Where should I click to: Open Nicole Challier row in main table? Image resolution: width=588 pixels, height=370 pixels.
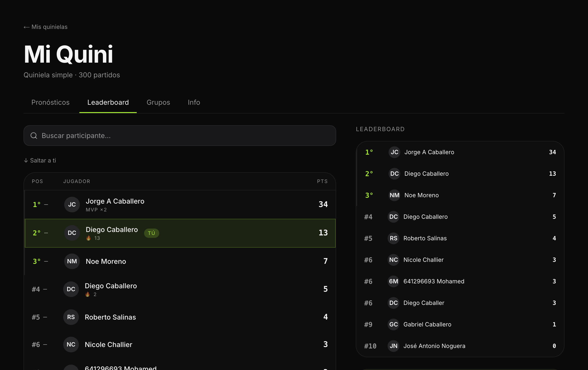tap(180, 345)
